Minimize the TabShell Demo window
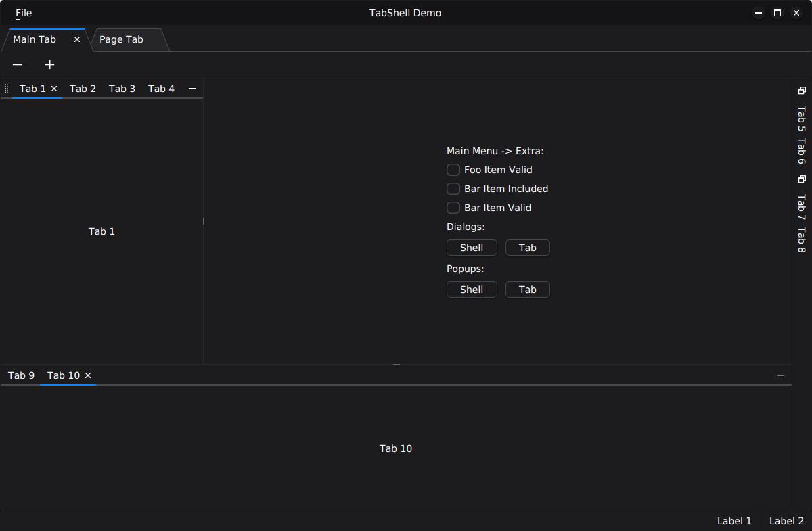This screenshot has height=531, width=812. [759, 13]
